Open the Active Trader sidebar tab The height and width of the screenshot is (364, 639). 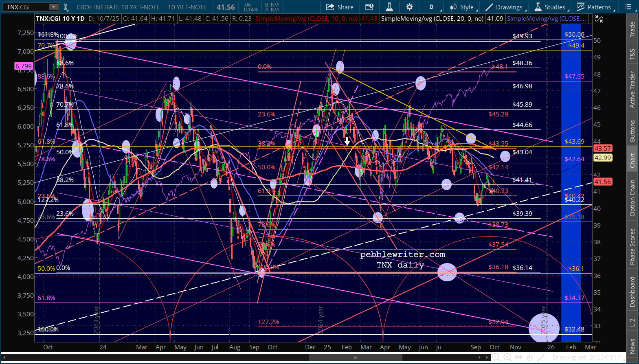pos(632,90)
